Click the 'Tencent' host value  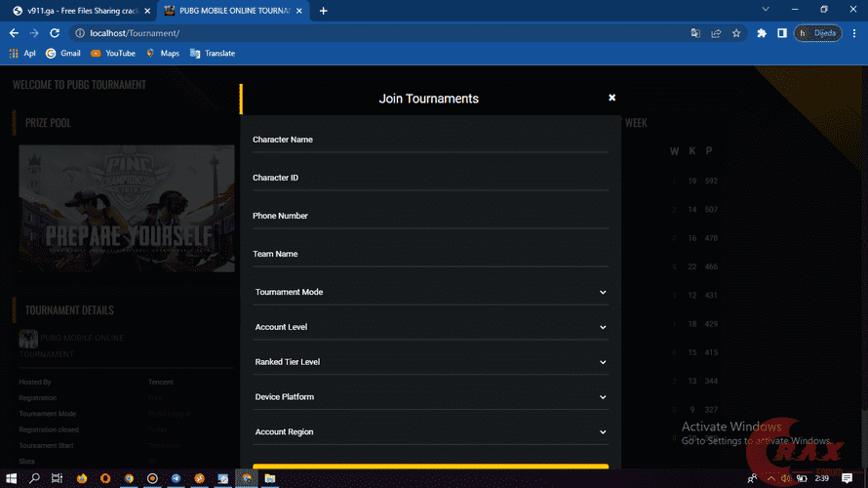pyautogui.click(x=161, y=383)
